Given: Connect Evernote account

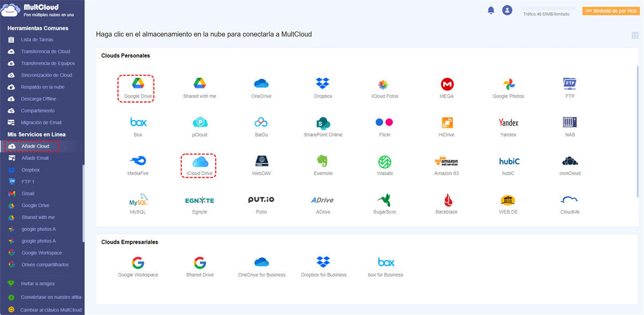Looking at the screenshot, I should click(323, 166).
